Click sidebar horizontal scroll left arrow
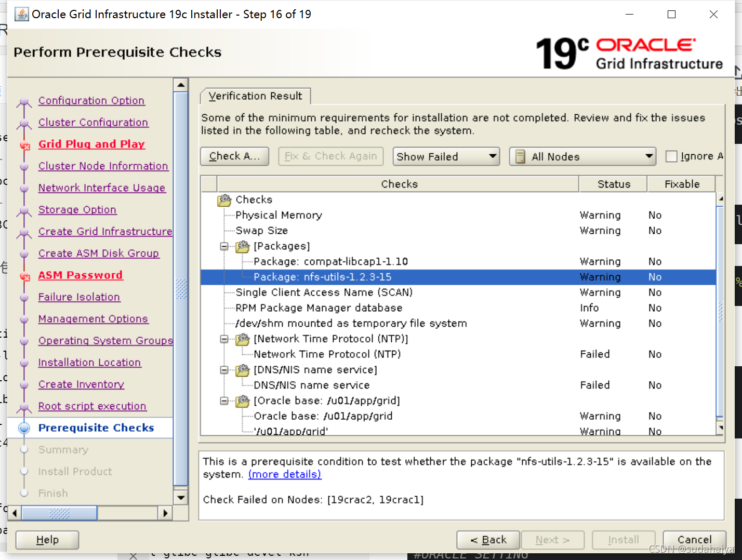The image size is (742, 560). pos(15,513)
